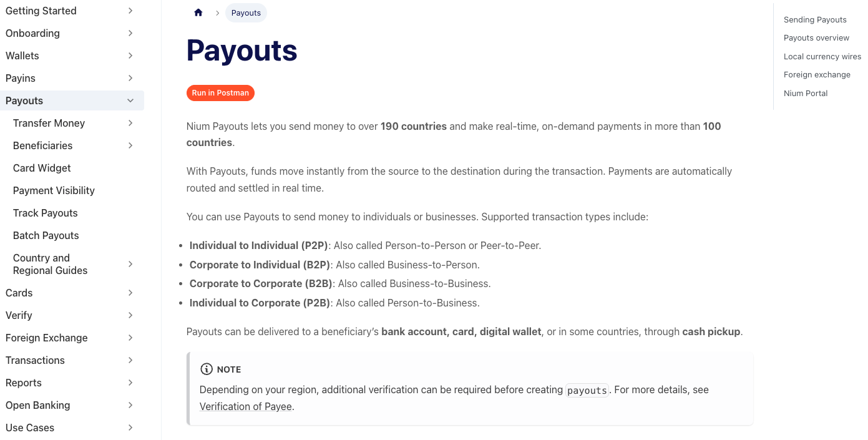Select Payment Visibility in sidebar
This screenshot has width=868, height=440.
(54, 190)
